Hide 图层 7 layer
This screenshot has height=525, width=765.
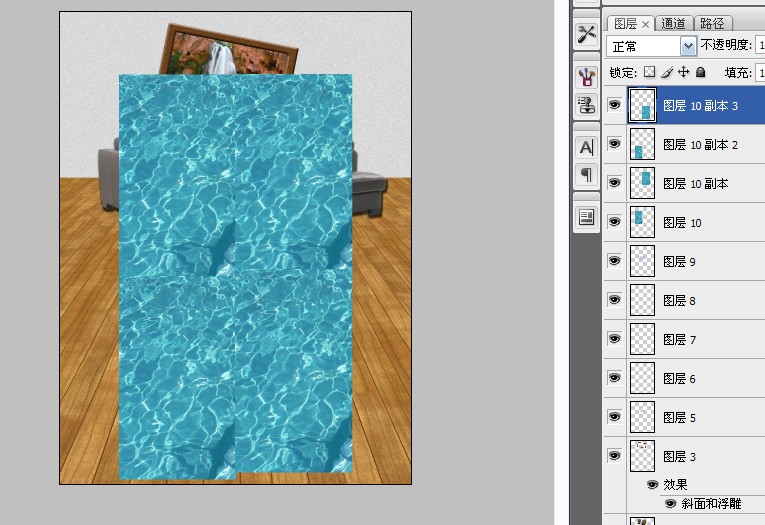[615, 339]
